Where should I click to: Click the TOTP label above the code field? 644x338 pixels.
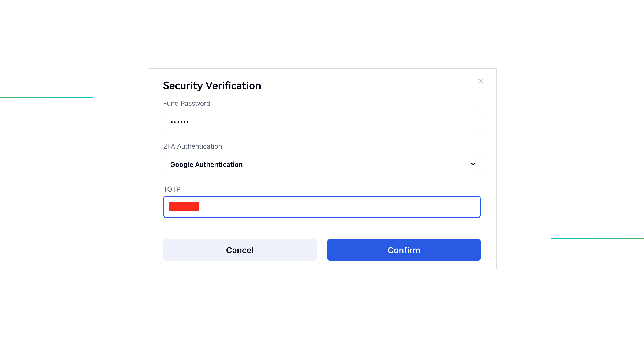tap(171, 189)
